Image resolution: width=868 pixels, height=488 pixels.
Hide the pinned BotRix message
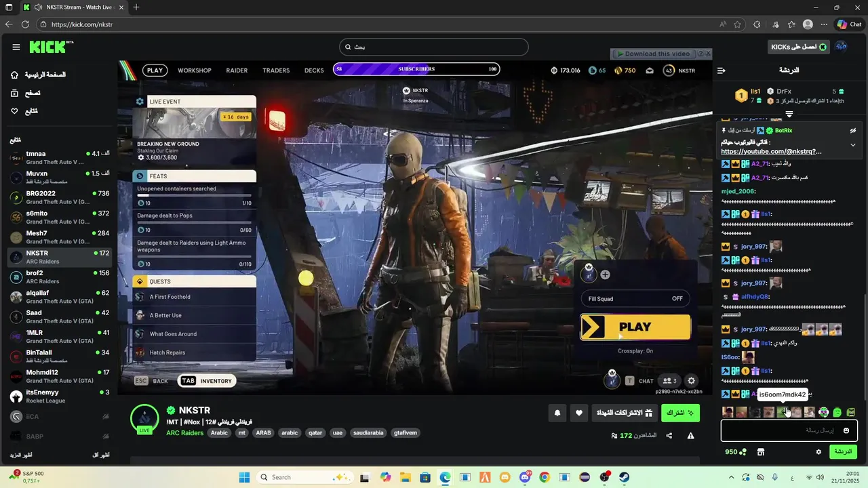click(x=852, y=130)
